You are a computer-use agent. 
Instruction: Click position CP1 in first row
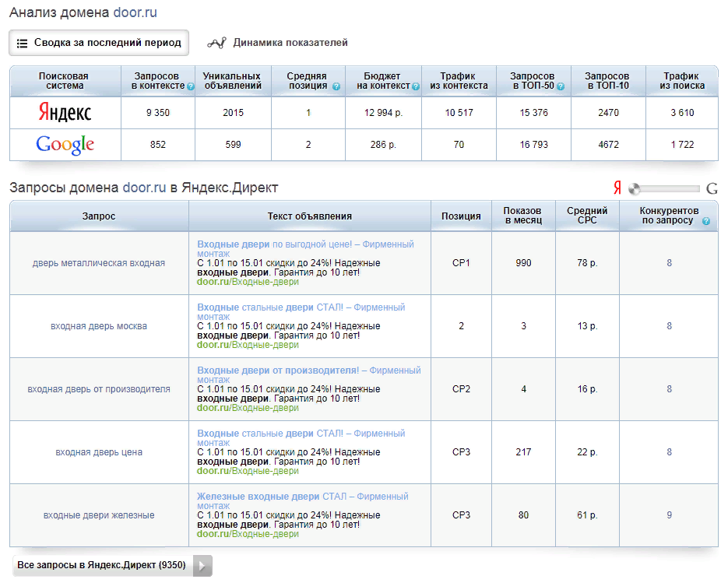pyautogui.click(x=461, y=263)
